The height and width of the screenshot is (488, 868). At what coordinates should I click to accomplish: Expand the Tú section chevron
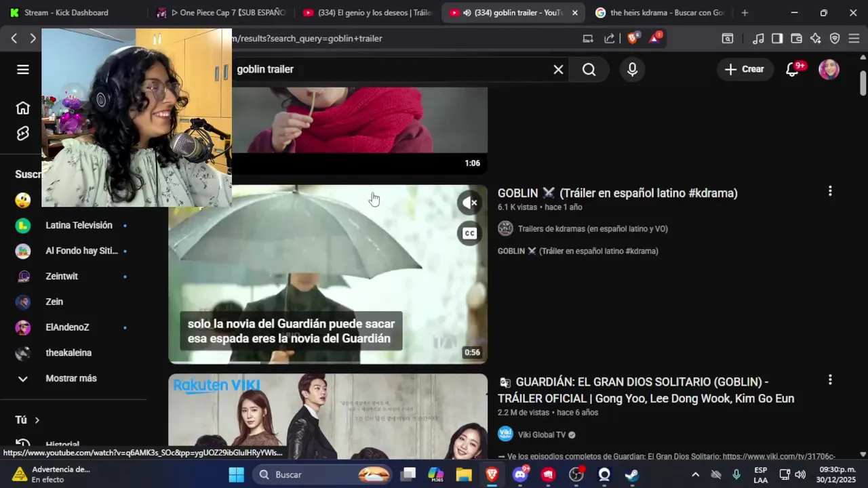pyautogui.click(x=37, y=420)
